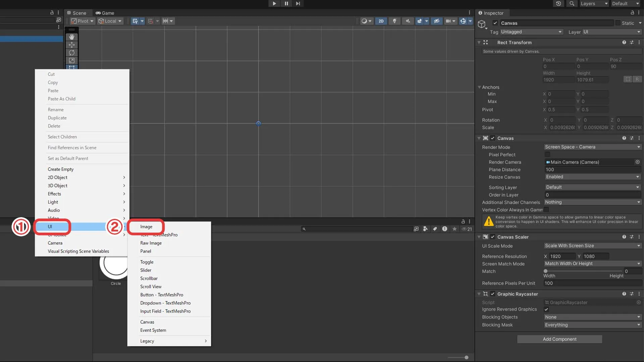Open Render Mode Screen Space - Camera dropdown
The image size is (644, 362).
click(592, 147)
